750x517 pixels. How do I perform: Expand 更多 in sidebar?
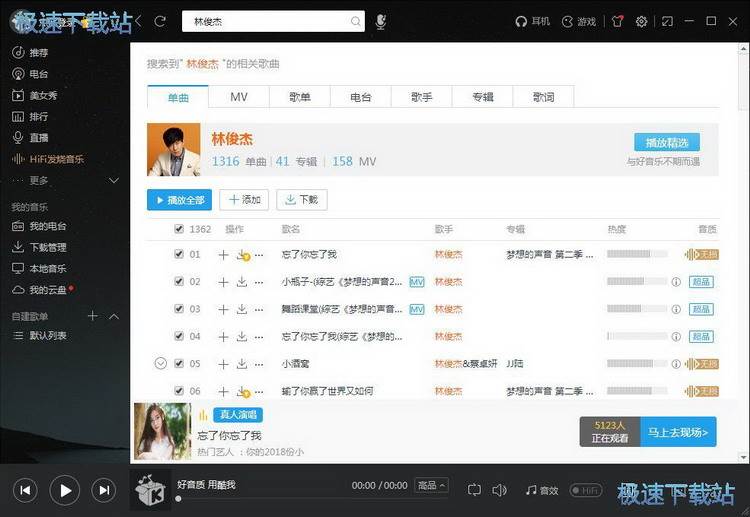(114, 180)
